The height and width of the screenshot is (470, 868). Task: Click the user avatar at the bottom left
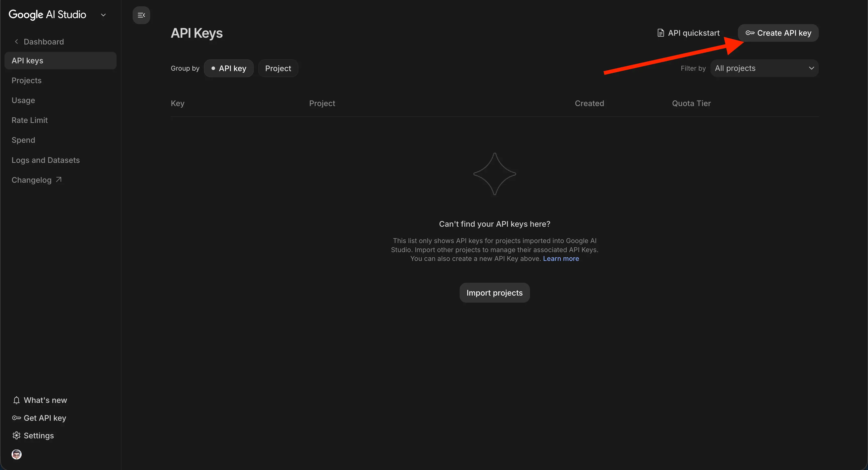(x=17, y=454)
